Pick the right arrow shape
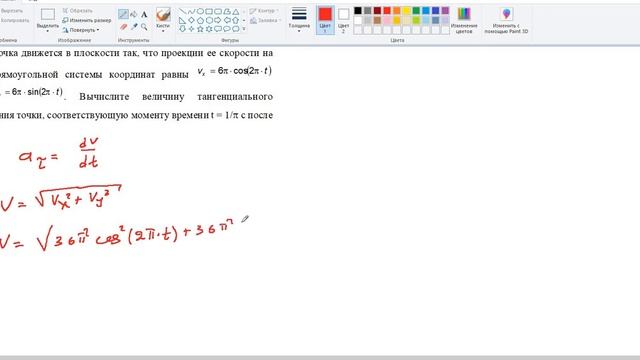Image resolution: width=640 pixels, height=360 pixels. pos(218,20)
